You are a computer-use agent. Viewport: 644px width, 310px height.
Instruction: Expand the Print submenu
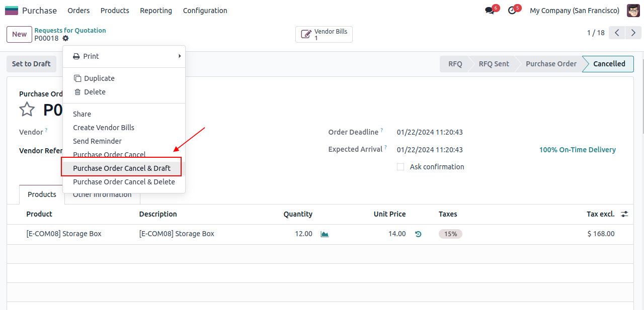click(x=124, y=56)
